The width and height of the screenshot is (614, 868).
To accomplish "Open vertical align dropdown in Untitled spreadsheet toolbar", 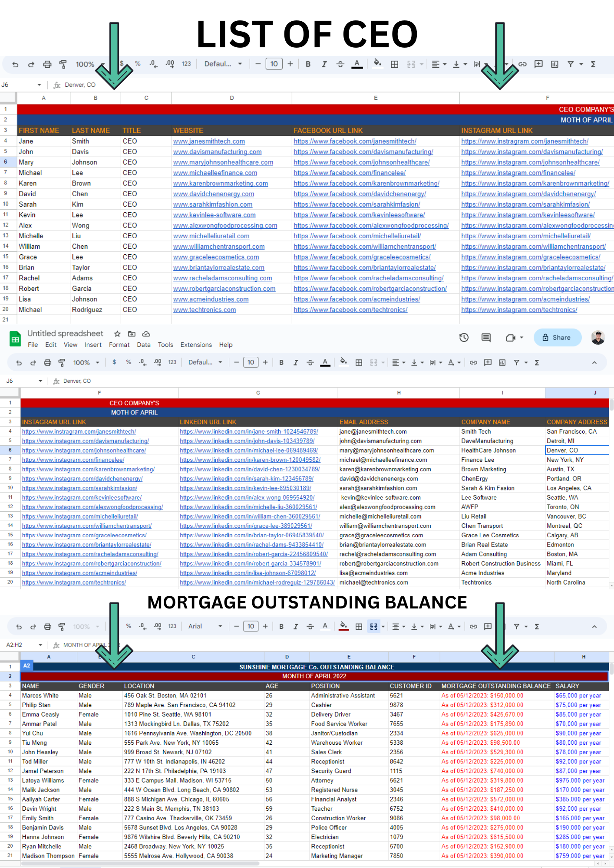I will point(417,362).
